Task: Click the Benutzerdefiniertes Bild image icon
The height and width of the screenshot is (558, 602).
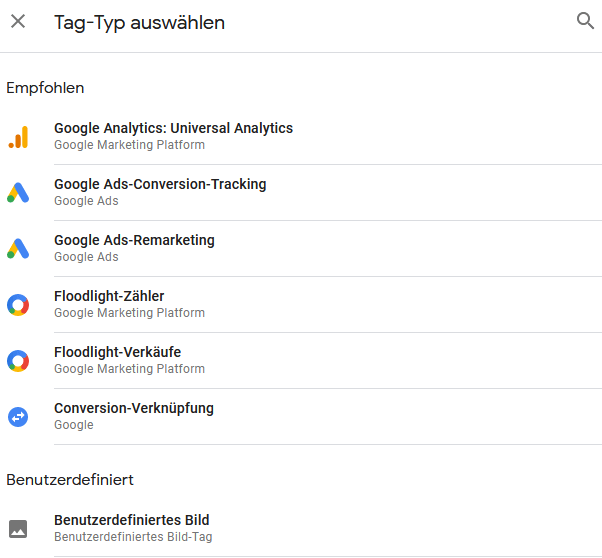Action: 18,529
